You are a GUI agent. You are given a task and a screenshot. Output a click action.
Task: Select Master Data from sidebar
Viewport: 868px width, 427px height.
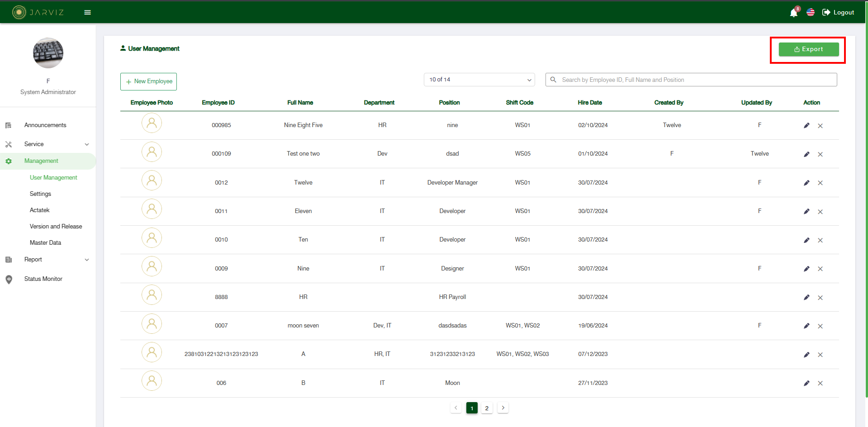pos(45,243)
